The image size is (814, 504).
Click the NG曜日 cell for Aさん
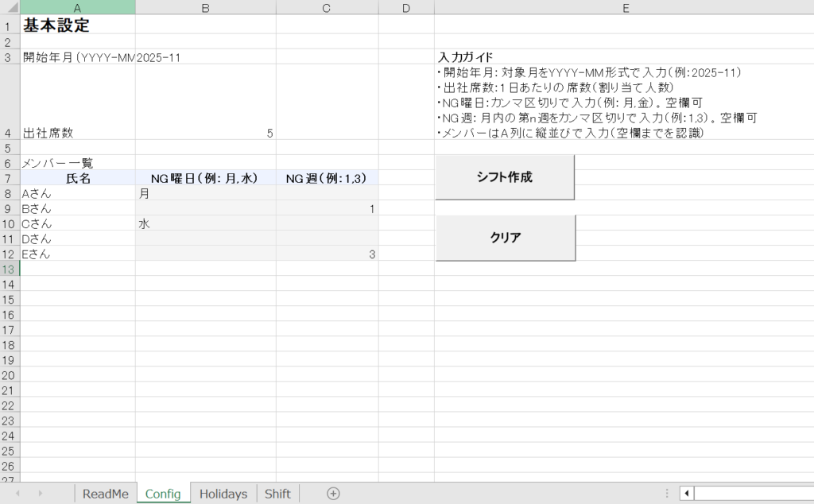point(205,193)
